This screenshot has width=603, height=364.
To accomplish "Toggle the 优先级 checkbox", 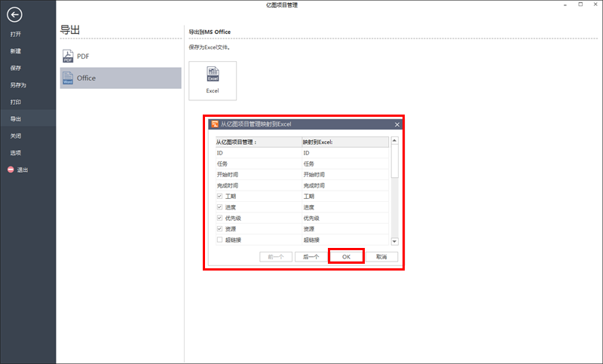I will 219,218.
